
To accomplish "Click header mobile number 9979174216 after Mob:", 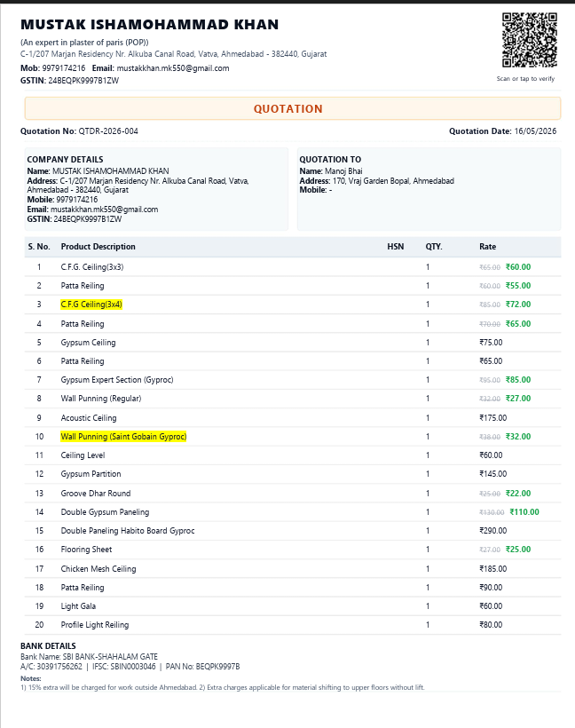I will (x=64, y=68).
